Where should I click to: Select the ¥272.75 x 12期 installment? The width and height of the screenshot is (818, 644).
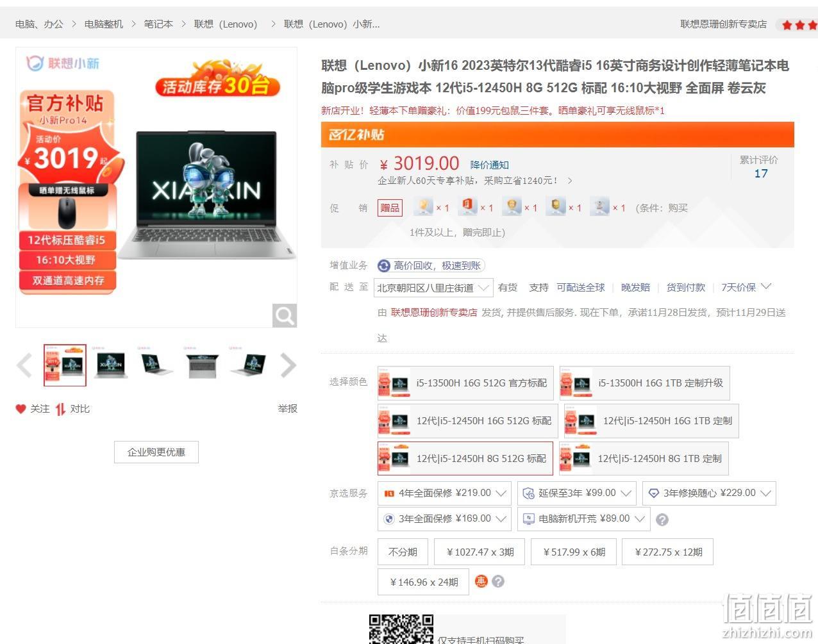[x=668, y=552]
